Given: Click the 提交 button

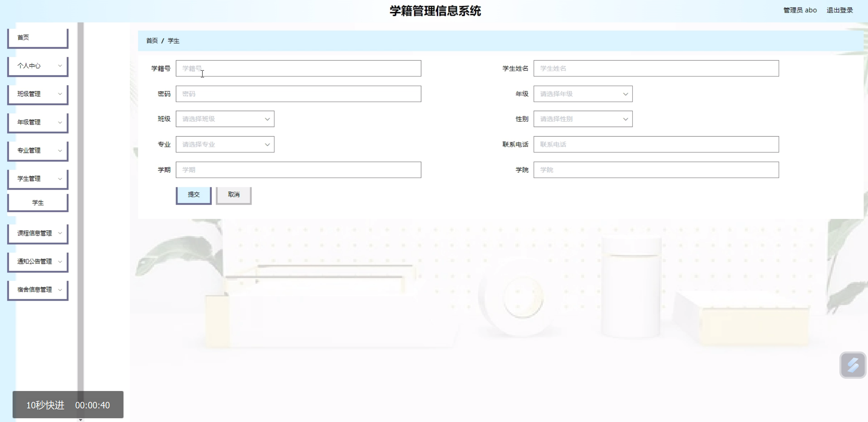Looking at the screenshot, I should click(x=194, y=195).
